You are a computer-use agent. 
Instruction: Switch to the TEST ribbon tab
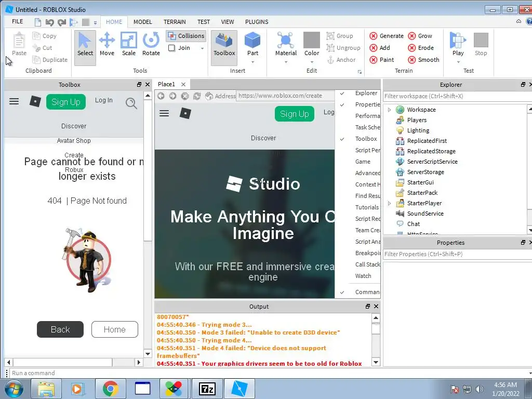tap(204, 22)
